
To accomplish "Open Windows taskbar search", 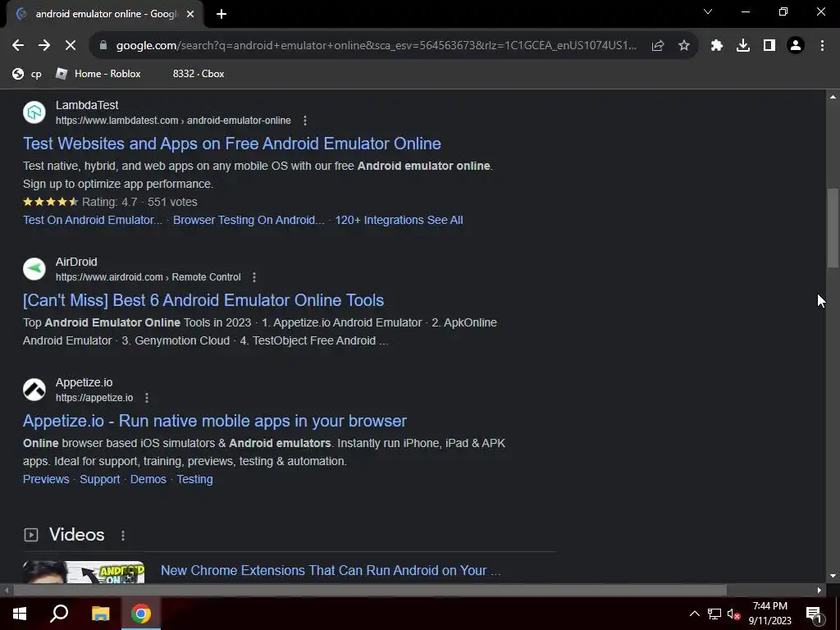I will pos(59,614).
